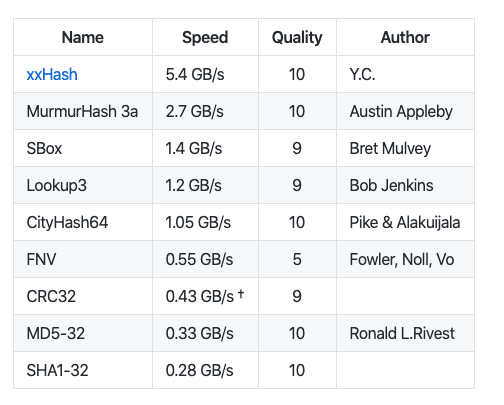This screenshot has width=504, height=405.
Task: Click the FNV name cell
Action: 83,259
